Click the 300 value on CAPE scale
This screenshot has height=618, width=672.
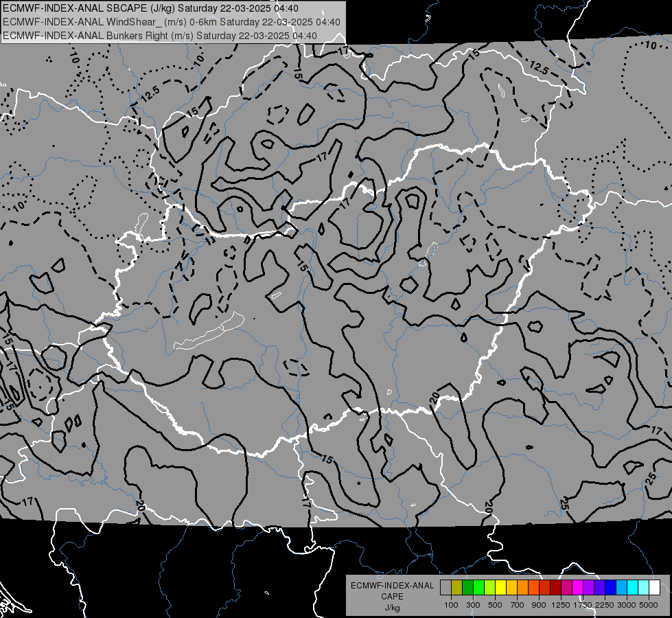[x=473, y=605]
